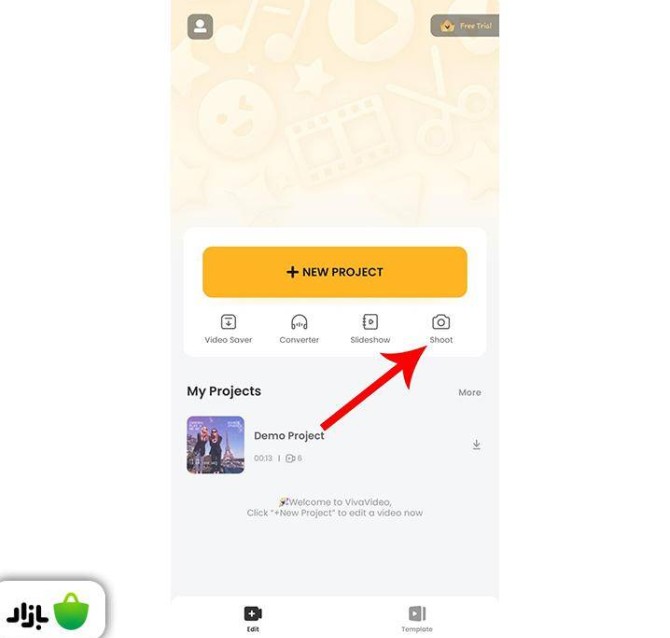Open the Video Saver icon

pos(228,322)
